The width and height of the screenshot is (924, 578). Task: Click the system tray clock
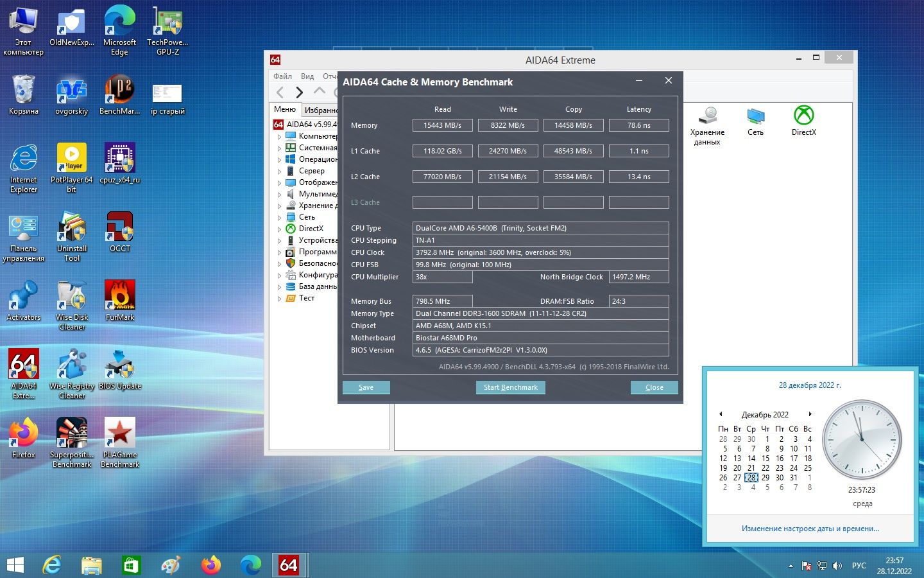(x=894, y=566)
